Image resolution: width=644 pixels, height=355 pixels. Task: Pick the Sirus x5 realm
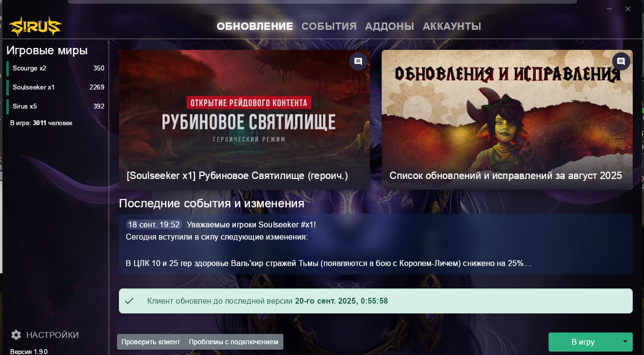tap(56, 106)
